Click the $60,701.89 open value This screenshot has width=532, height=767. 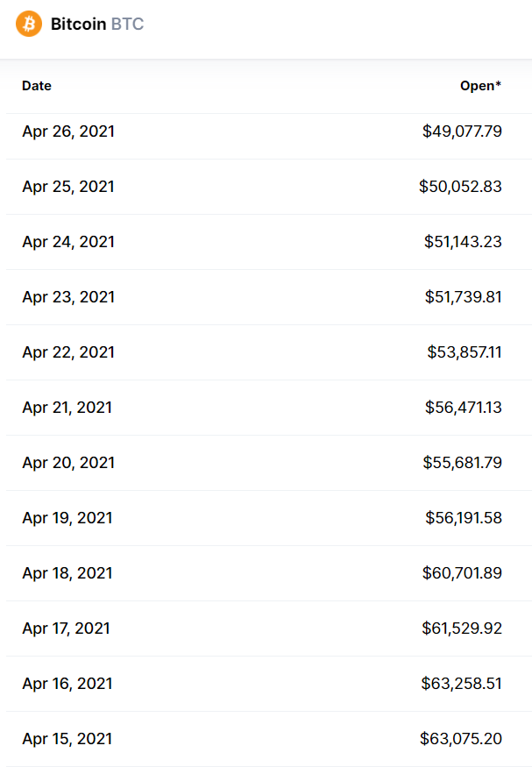[462, 573]
